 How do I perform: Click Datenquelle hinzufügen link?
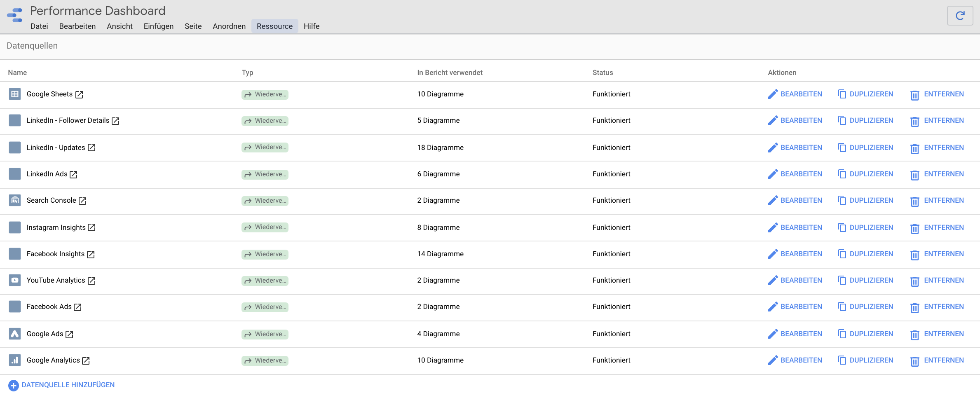62,385
